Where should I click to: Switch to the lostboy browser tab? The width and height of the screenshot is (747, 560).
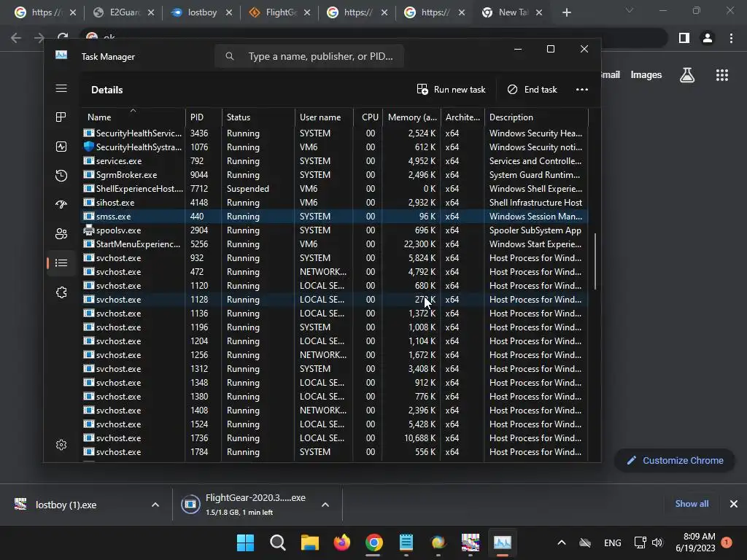pos(201,12)
